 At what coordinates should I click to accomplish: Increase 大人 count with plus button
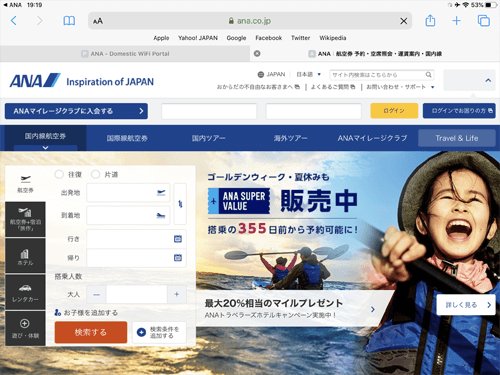177,294
